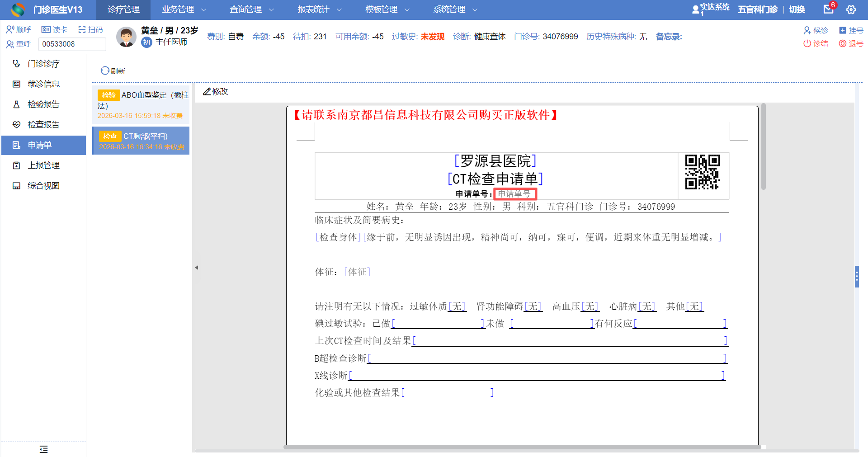
Task: Select the ABO血型鉴定 lab request entry
Action: tap(141, 105)
